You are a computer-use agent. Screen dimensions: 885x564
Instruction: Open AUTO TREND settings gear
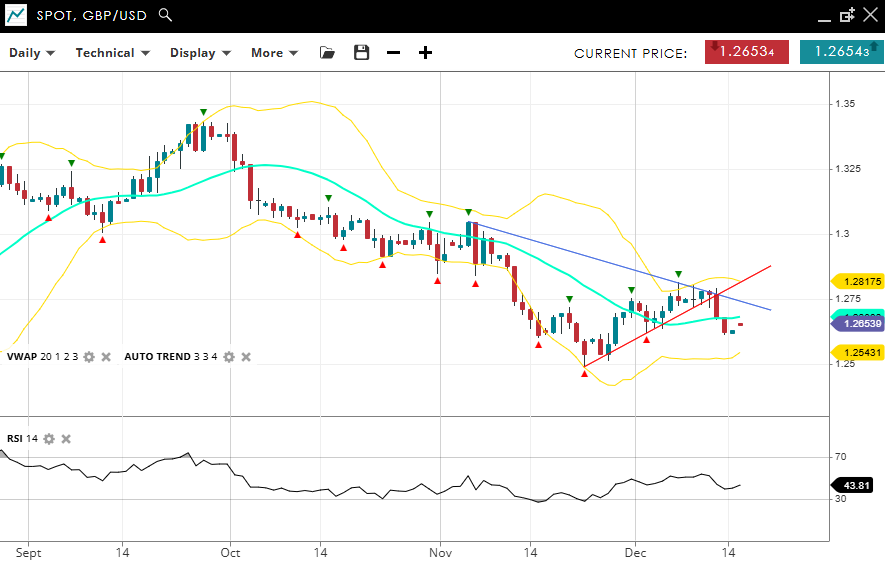[x=229, y=357]
